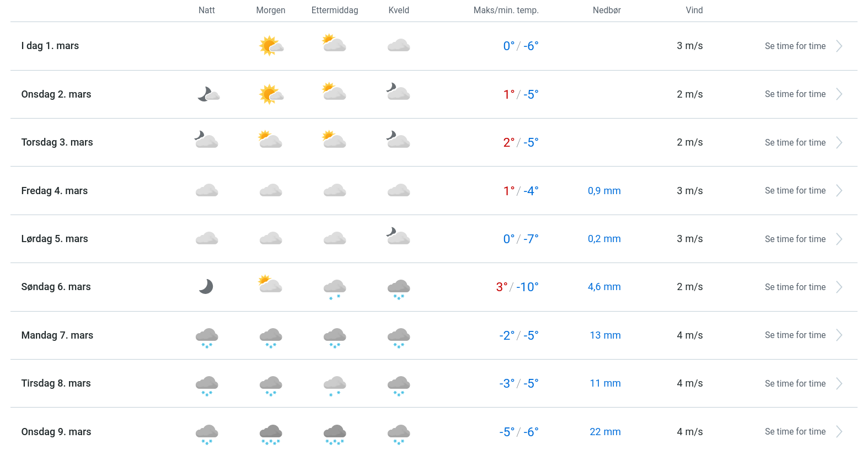Open "Se time for time" for Torsdag
Viewport: 868px width, 455px height.
[x=795, y=143]
